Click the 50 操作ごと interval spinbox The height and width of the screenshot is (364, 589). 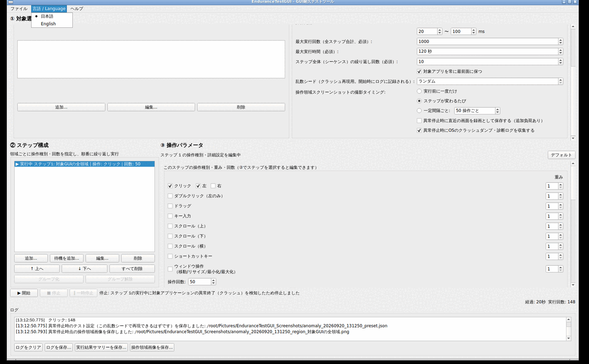(x=477, y=111)
